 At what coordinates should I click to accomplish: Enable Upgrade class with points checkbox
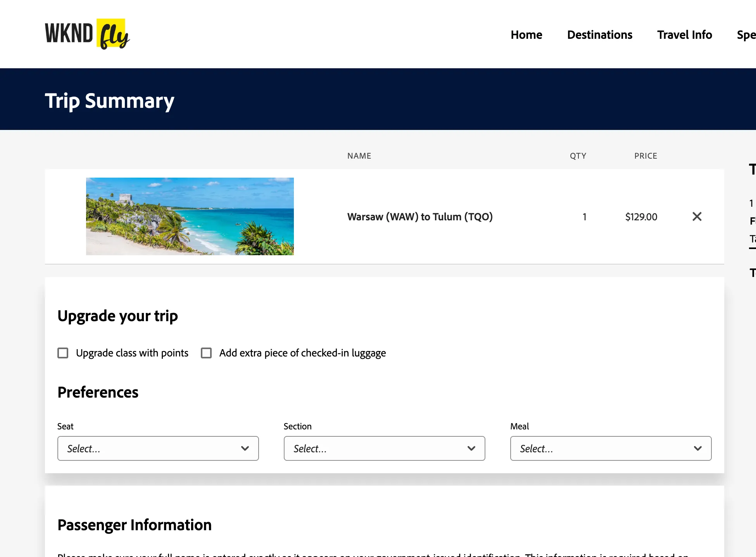coord(63,353)
